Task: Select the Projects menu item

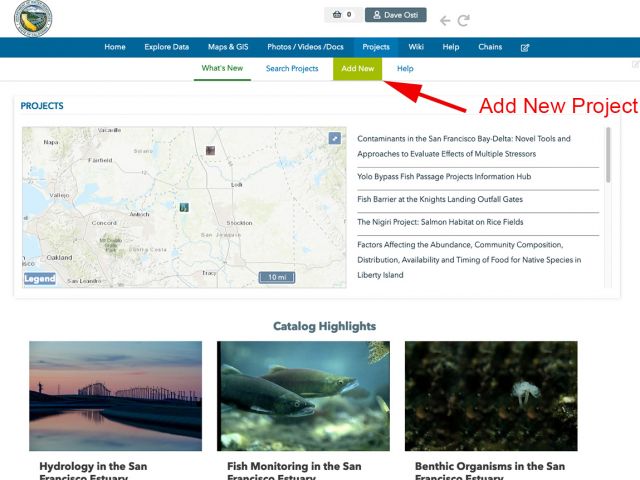Action: [x=376, y=47]
